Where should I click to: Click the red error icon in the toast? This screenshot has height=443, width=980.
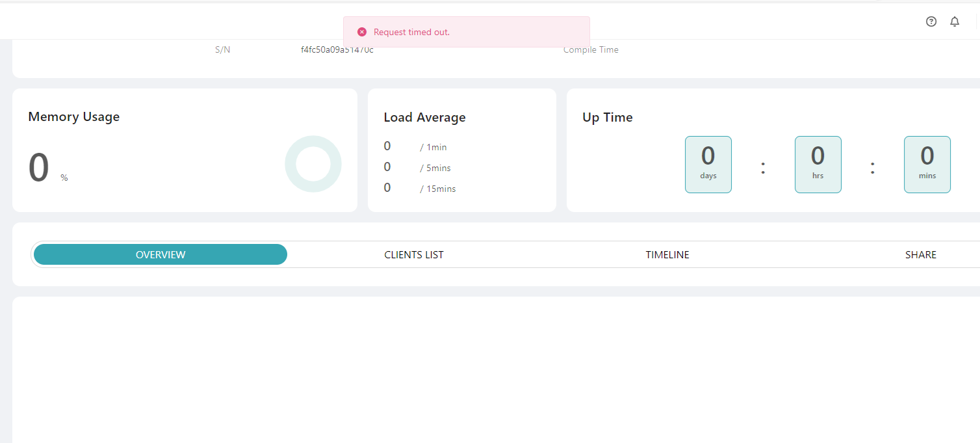(362, 32)
